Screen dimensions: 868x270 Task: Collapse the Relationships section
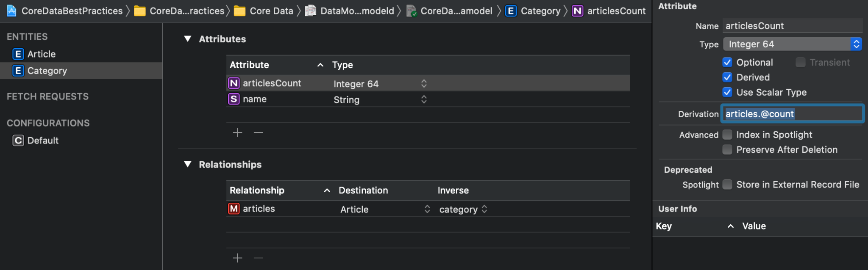coord(188,164)
